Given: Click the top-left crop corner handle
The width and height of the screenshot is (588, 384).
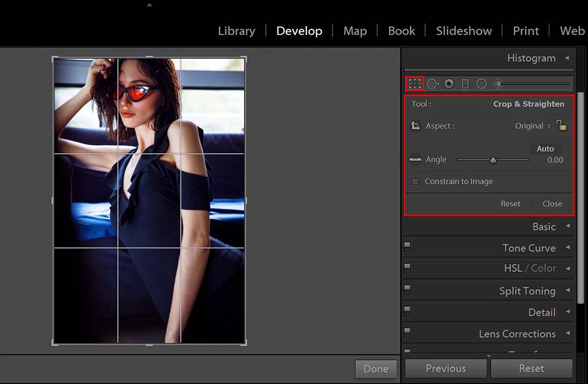Looking at the screenshot, I should click(x=55, y=59).
